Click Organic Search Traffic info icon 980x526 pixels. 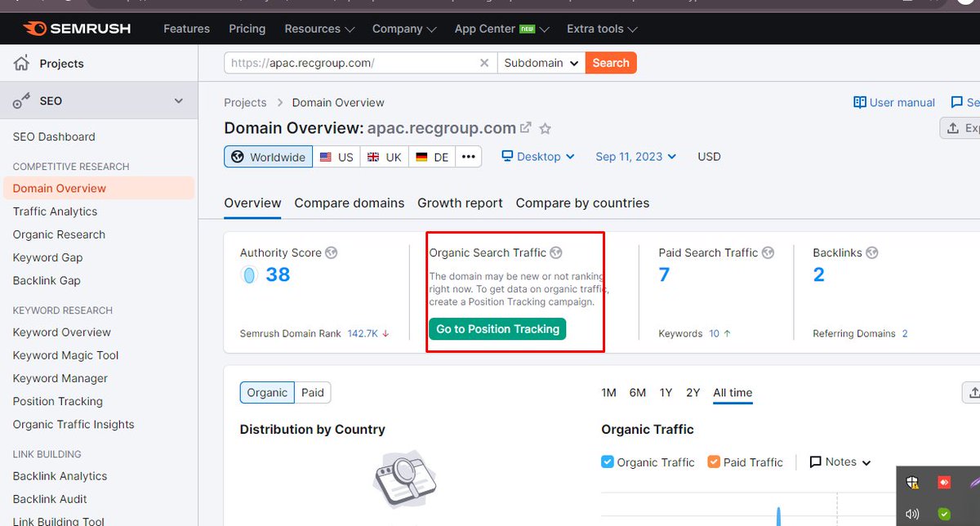556,253
